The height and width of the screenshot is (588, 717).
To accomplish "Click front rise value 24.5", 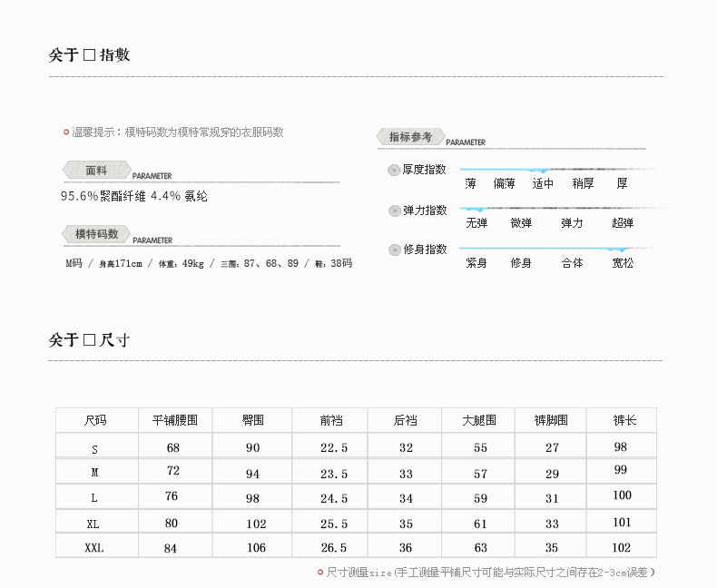I will tap(334, 498).
